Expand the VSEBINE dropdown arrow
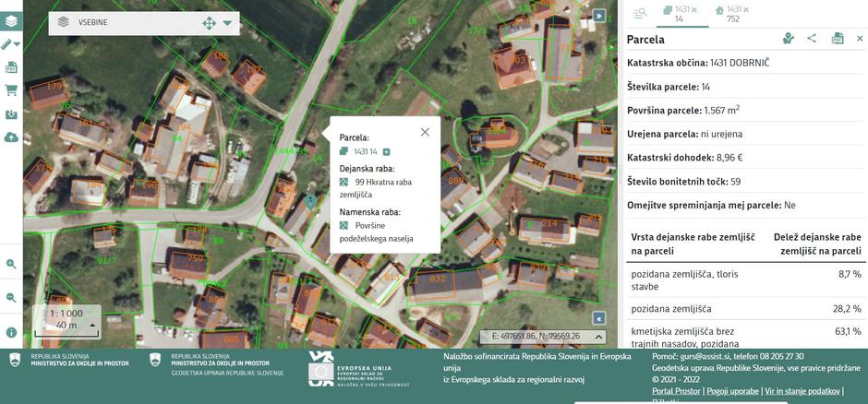Viewport: 868px width, 404px height. point(227,23)
